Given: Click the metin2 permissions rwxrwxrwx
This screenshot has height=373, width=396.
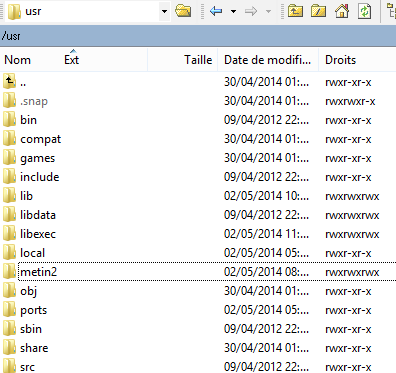Looking at the screenshot, I should click(x=352, y=272).
